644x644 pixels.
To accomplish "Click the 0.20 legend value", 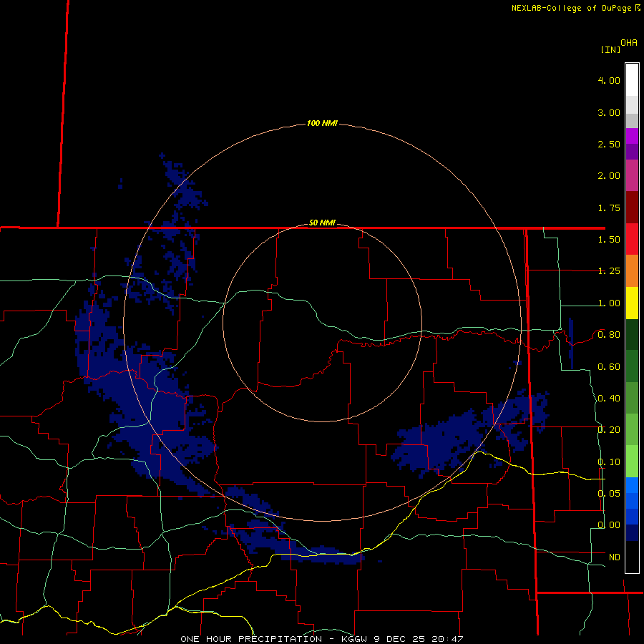I will (x=609, y=430).
